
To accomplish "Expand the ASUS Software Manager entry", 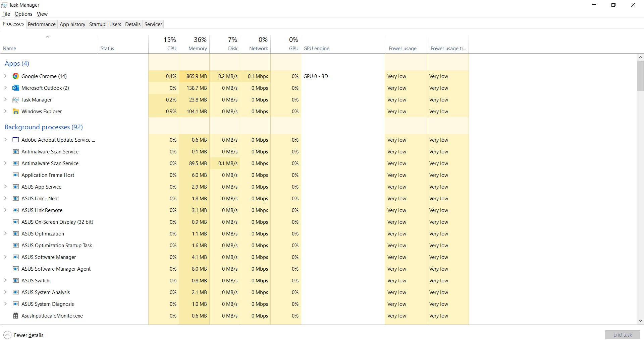I will [x=5, y=257].
